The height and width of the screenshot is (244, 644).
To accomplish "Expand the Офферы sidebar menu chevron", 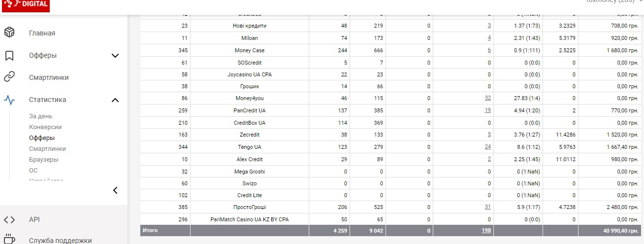I will tap(115, 56).
